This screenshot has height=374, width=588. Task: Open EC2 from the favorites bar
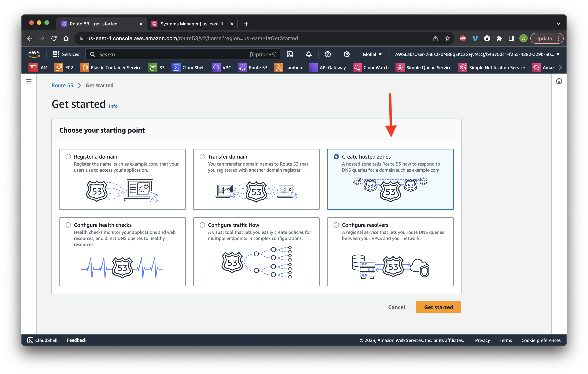[64, 68]
